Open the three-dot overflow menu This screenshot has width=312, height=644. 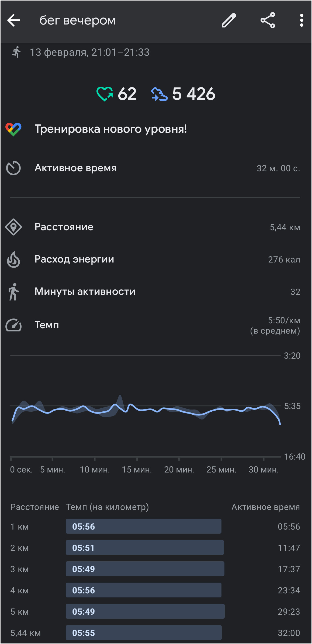point(301,20)
